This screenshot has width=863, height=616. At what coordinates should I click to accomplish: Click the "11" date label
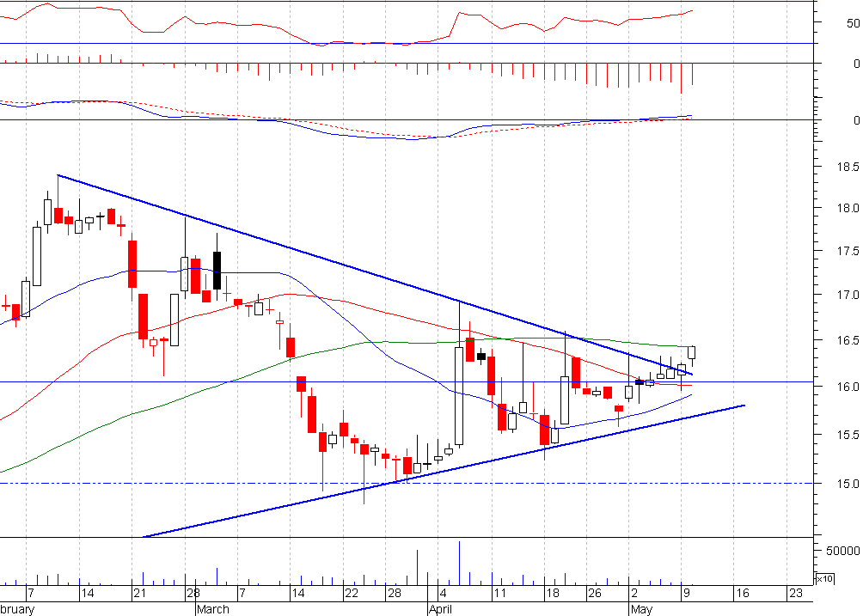[499, 593]
